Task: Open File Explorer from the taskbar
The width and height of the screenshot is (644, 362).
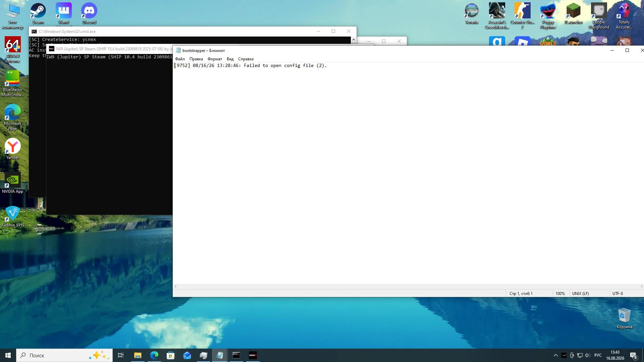Action: coord(138,355)
